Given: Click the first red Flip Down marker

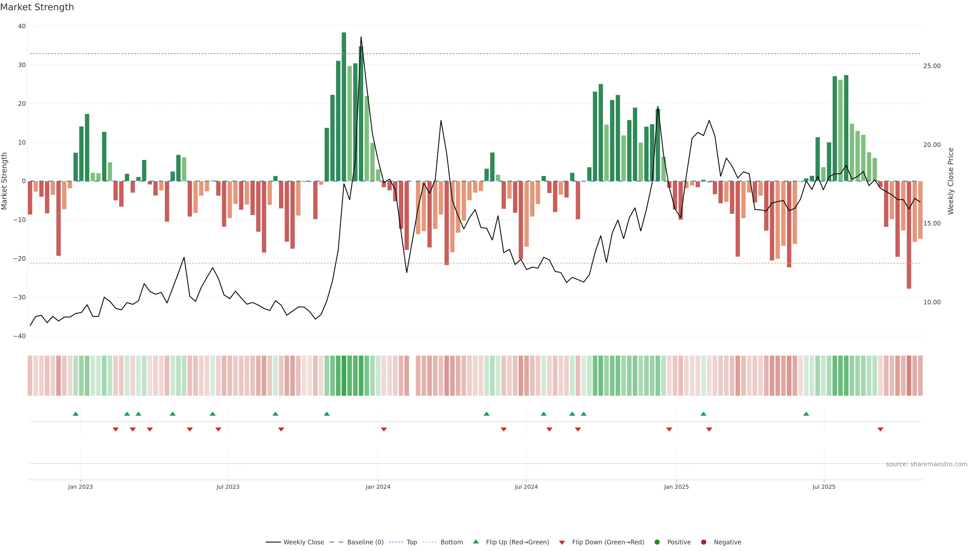Looking at the screenshot, I should pyautogui.click(x=116, y=429).
